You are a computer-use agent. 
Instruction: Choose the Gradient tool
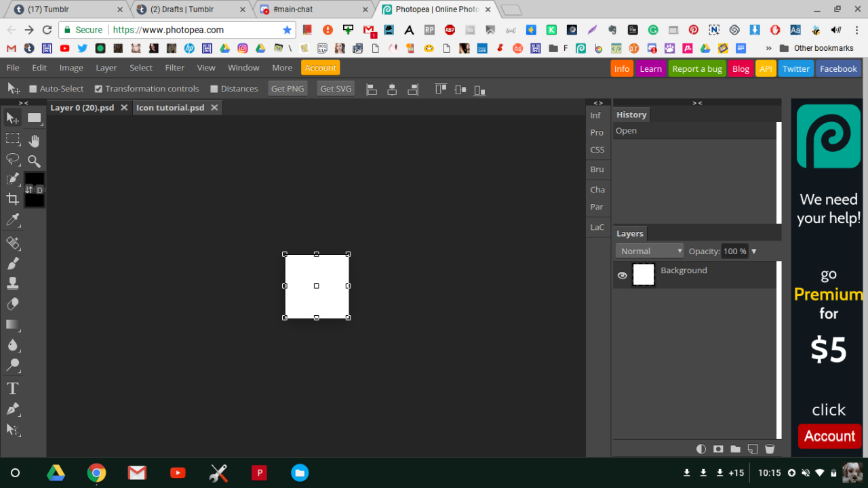tap(12, 325)
